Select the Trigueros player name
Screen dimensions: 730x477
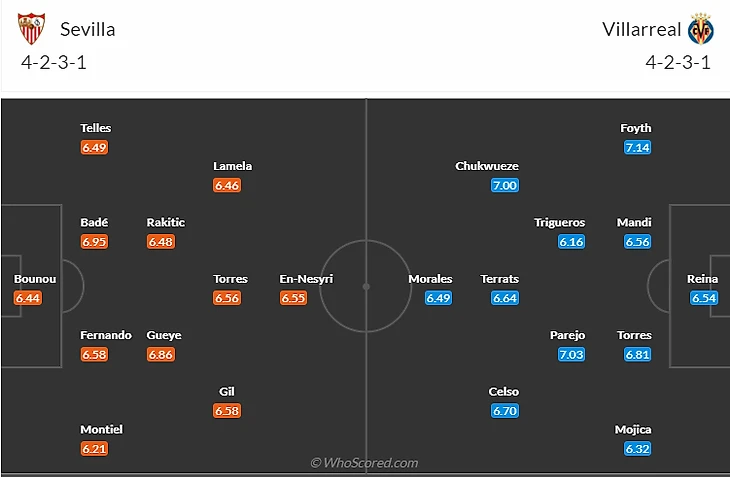(559, 222)
